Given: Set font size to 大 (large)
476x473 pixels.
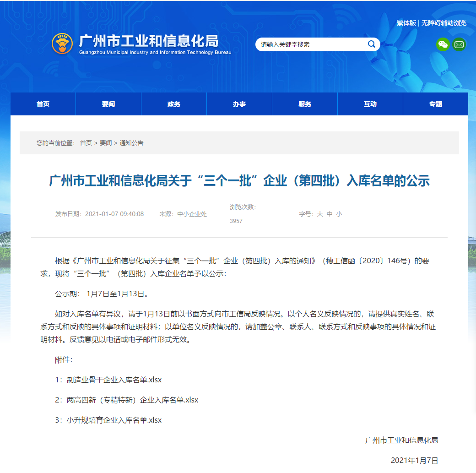Looking at the screenshot, I should point(320,214).
